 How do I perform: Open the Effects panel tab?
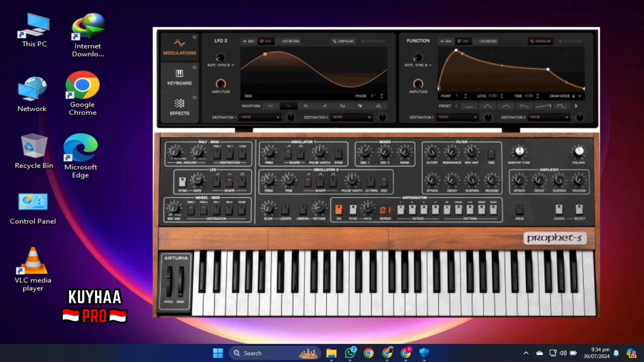pyautogui.click(x=180, y=107)
